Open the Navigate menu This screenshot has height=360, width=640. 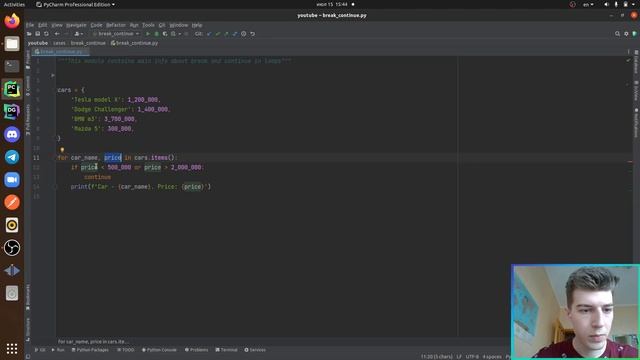(x=76, y=25)
